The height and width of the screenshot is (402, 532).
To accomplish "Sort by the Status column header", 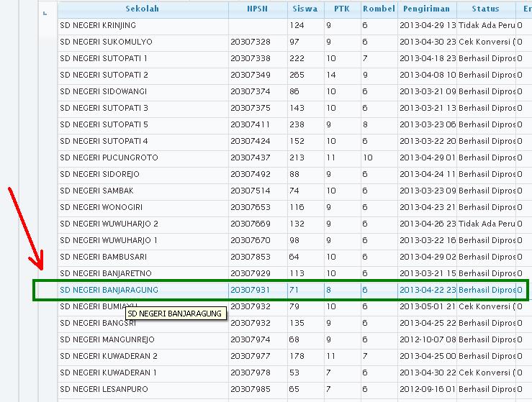I will coord(485,9).
